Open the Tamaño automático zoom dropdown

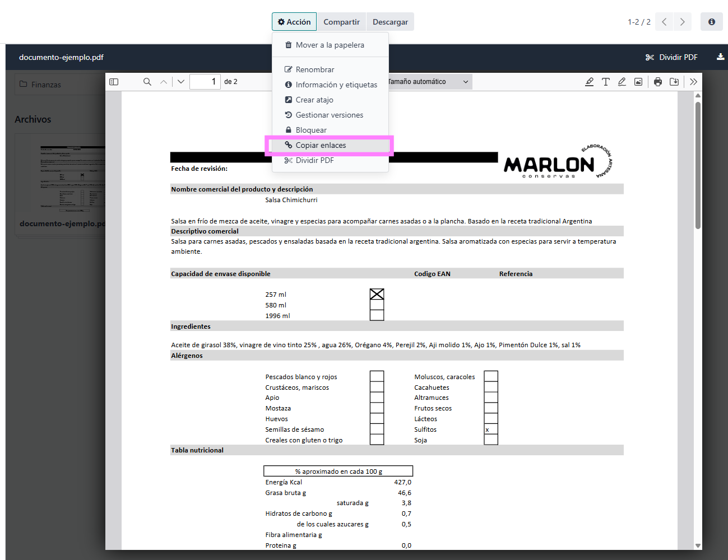click(429, 82)
